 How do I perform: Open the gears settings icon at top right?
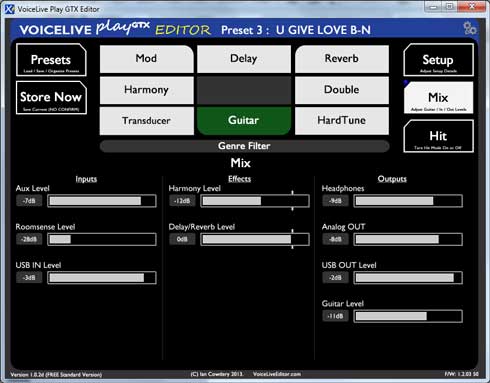click(x=470, y=28)
